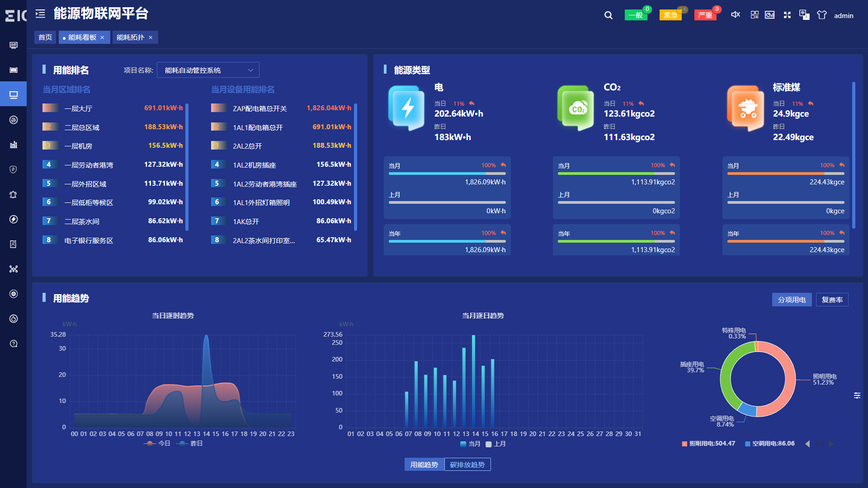Screen dimensions: 868x488
Task: Click the 能源类型 panel scrollbar
Action: pos(854,155)
